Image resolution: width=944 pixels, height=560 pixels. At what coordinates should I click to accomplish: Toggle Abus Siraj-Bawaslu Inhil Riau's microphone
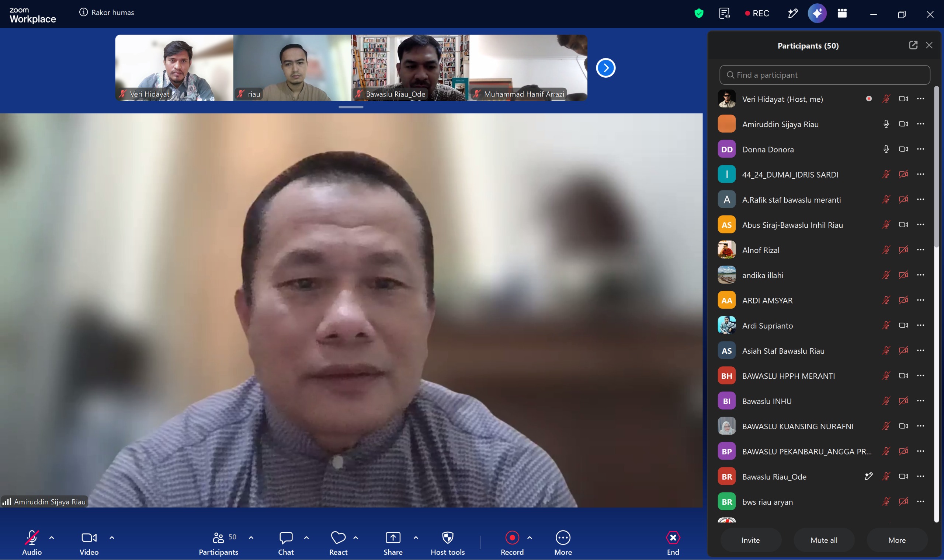(x=886, y=225)
